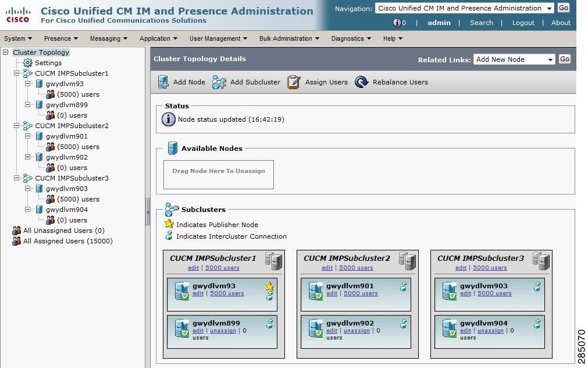Click 5000 users link under CUCM IMPSubcluster2 title
Image resolution: width=588 pixels, height=368 pixels.
pos(356,268)
